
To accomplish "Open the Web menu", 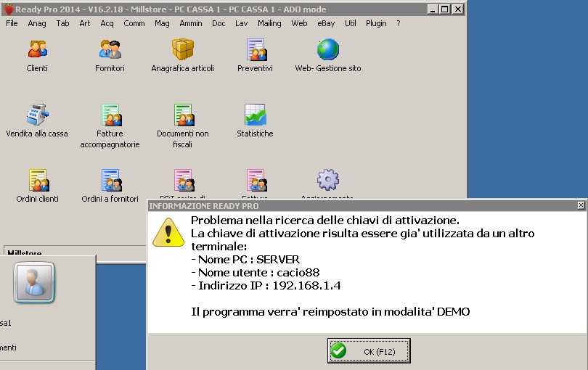I will (x=299, y=23).
